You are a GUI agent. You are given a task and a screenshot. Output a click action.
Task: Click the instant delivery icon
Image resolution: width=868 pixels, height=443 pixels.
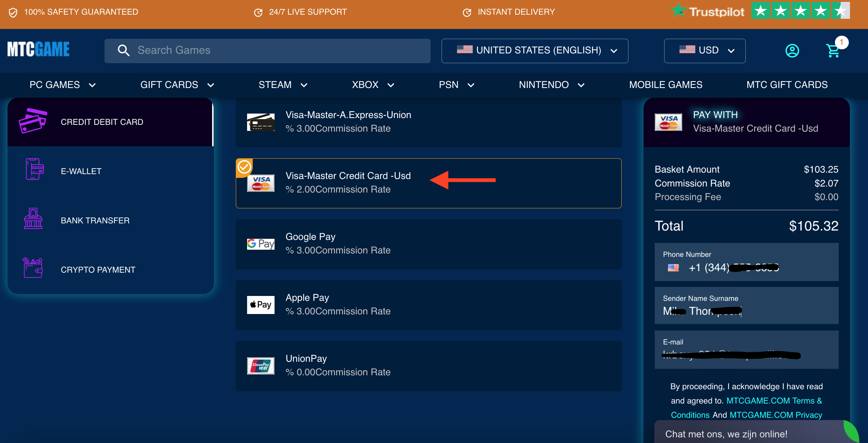[467, 13]
